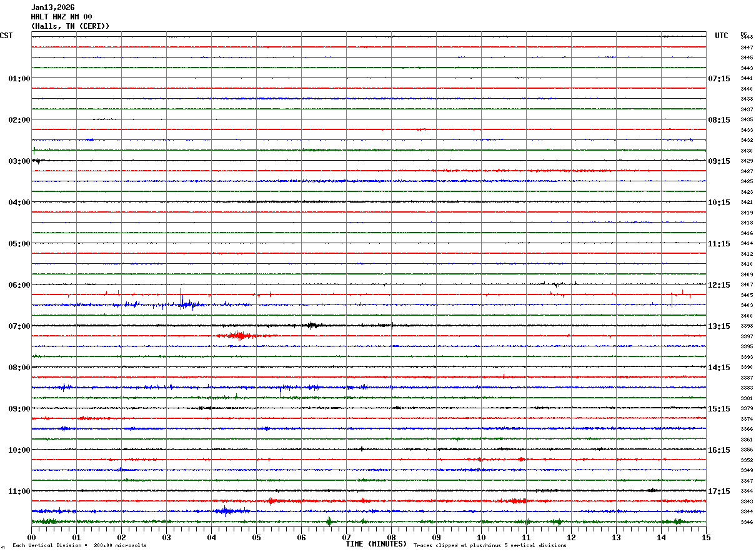756x554 pixels.
Task: Click the DC offset value '3441'
Action: click(x=747, y=79)
